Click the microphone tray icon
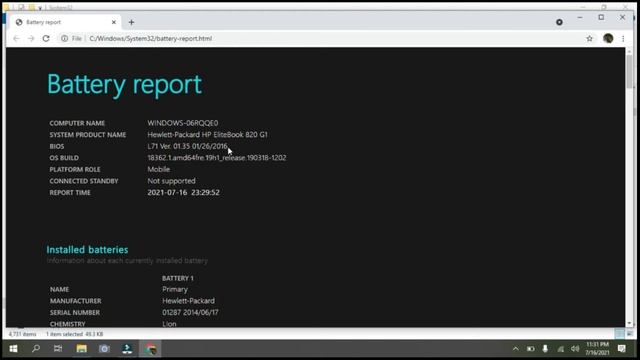The height and width of the screenshot is (360, 640). (545, 349)
